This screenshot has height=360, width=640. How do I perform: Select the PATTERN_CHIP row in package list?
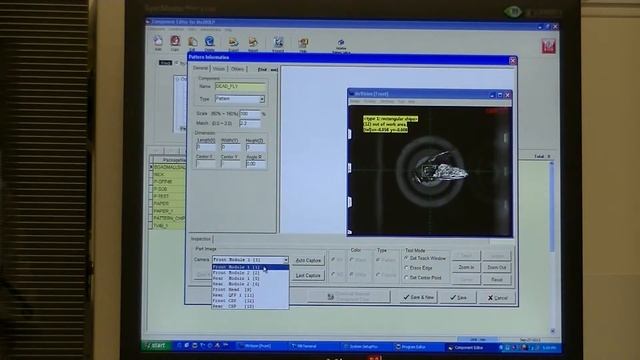tap(169, 218)
